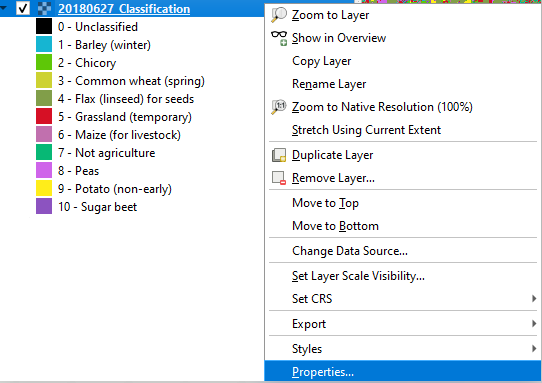Click the red Grassland (temporary) swatch
Image resolution: width=542 pixels, height=383 pixels.
click(44, 116)
